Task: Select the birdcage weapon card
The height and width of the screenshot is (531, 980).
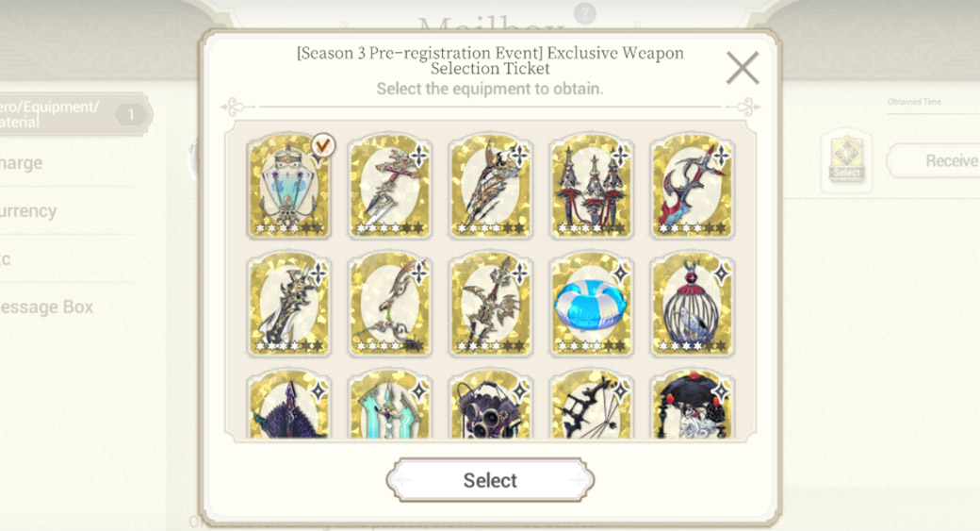Action: (x=692, y=305)
